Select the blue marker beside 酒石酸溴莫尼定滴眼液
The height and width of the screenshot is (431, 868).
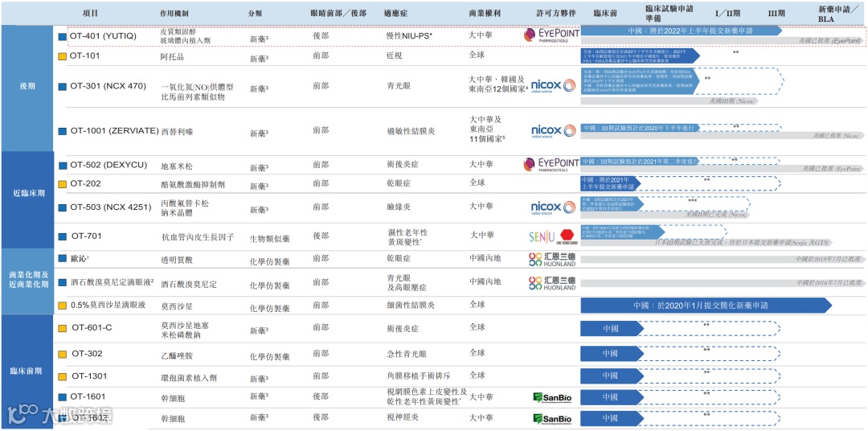tap(63, 282)
